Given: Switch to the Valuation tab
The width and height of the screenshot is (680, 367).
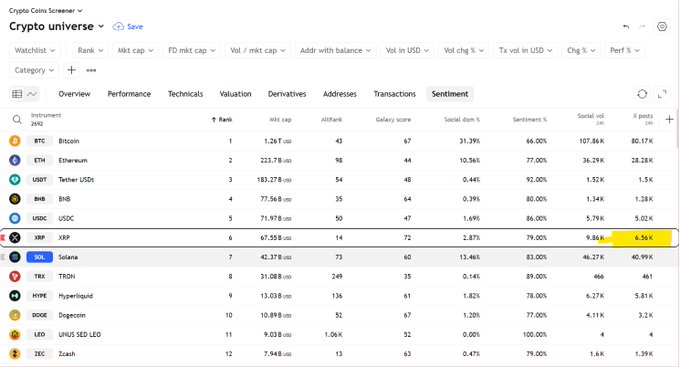Looking at the screenshot, I should coord(235,94).
